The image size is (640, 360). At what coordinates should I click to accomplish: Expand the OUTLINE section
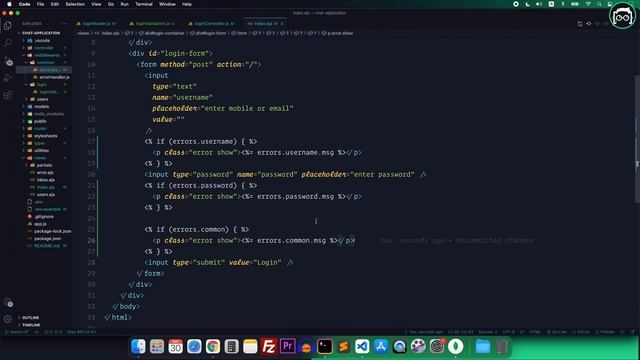30,318
